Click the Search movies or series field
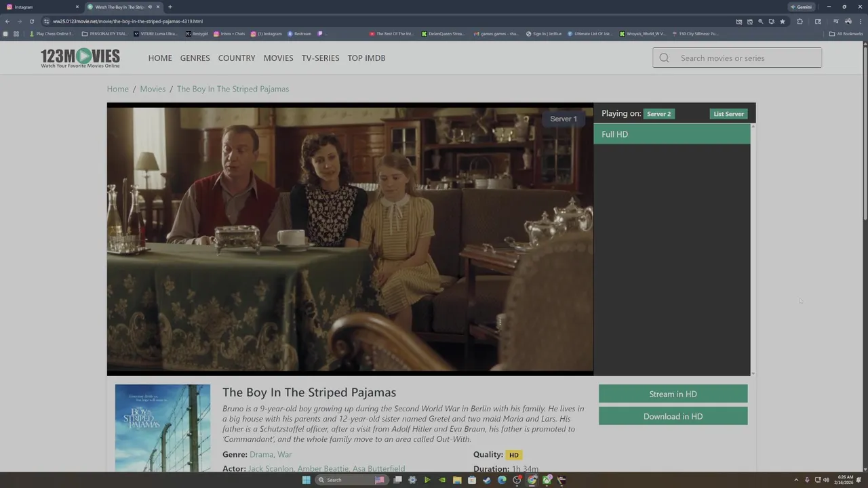The height and width of the screenshot is (488, 868). (737, 58)
